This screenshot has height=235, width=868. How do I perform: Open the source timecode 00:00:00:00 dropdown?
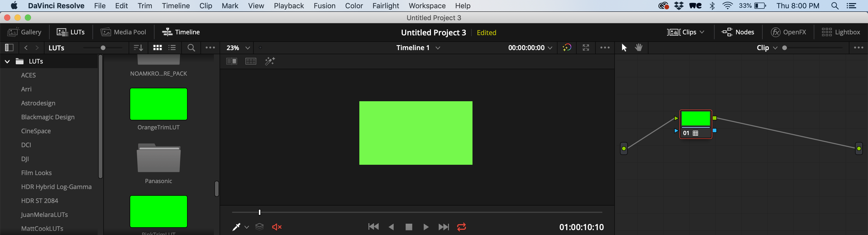point(530,48)
